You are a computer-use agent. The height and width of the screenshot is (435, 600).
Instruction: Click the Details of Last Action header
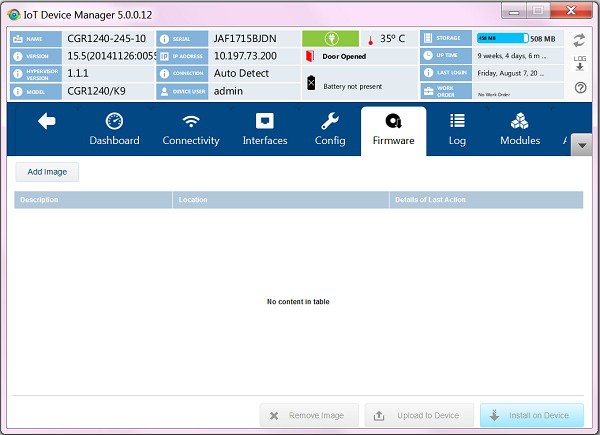pos(486,200)
